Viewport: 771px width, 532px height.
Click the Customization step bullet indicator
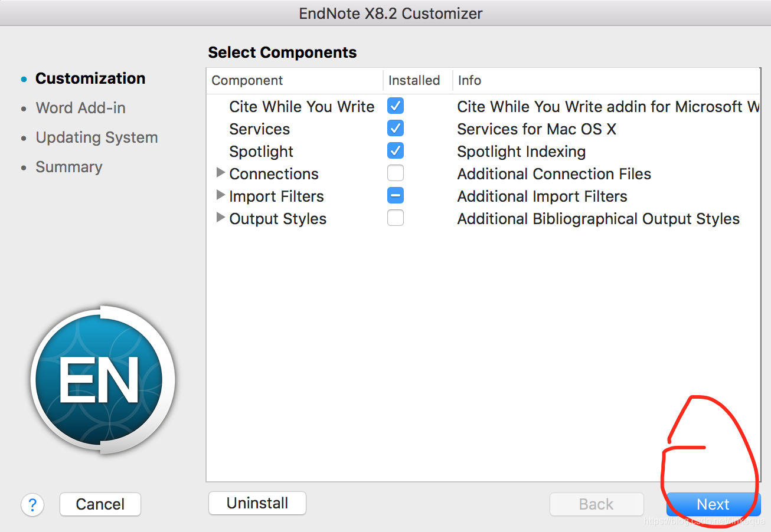(23, 78)
